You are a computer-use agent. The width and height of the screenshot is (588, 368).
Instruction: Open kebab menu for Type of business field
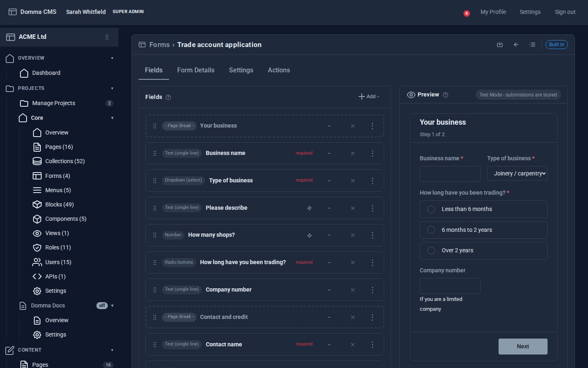click(372, 181)
